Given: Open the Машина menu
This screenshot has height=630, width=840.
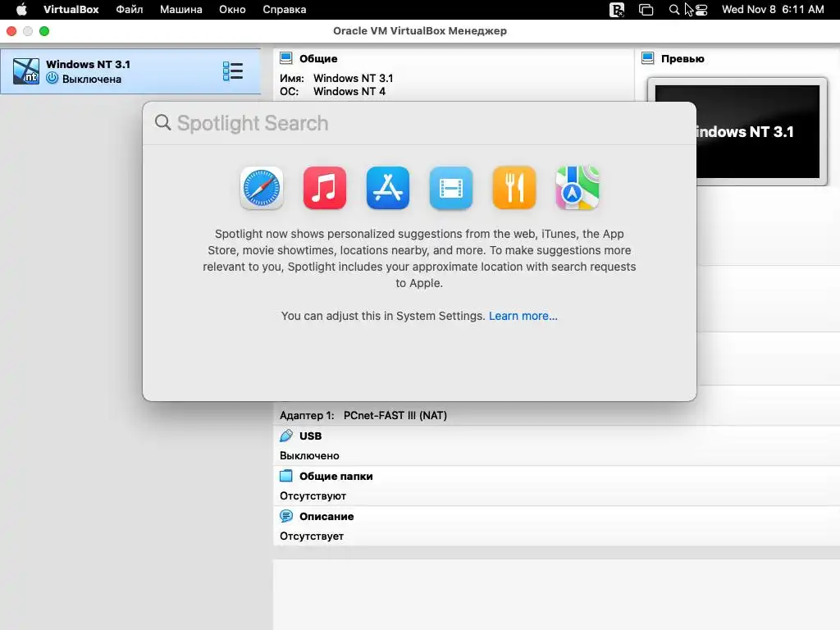Looking at the screenshot, I should pos(181,10).
